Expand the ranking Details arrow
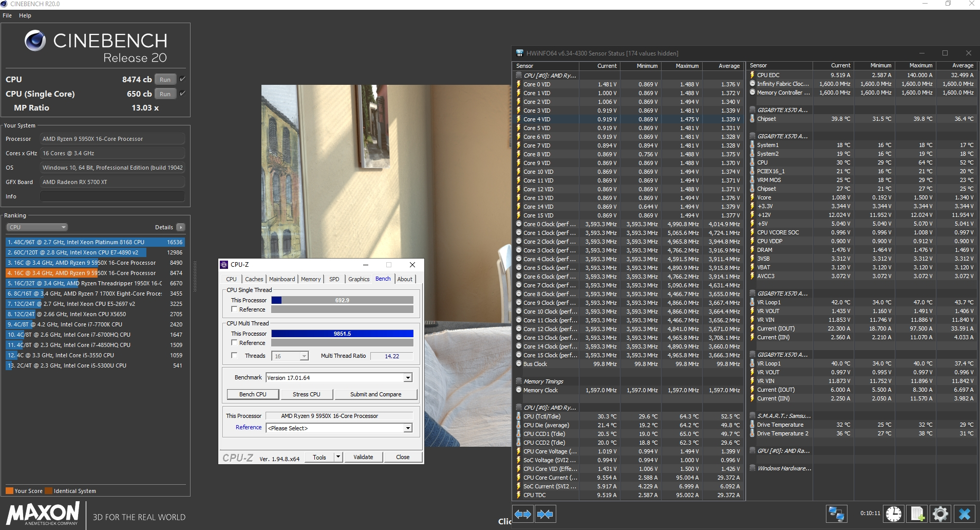The height and width of the screenshot is (530, 980). [180, 227]
